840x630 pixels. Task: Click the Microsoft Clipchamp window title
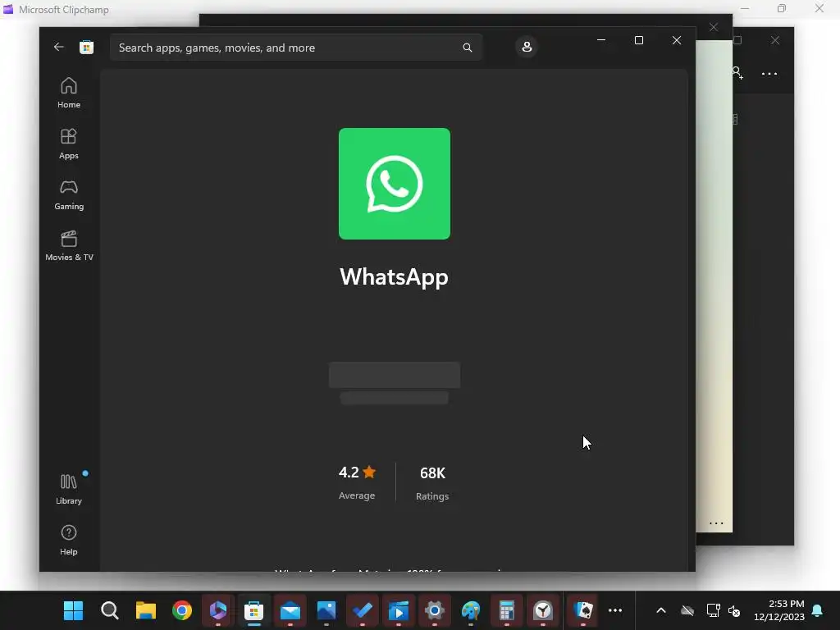pyautogui.click(x=64, y=9)
